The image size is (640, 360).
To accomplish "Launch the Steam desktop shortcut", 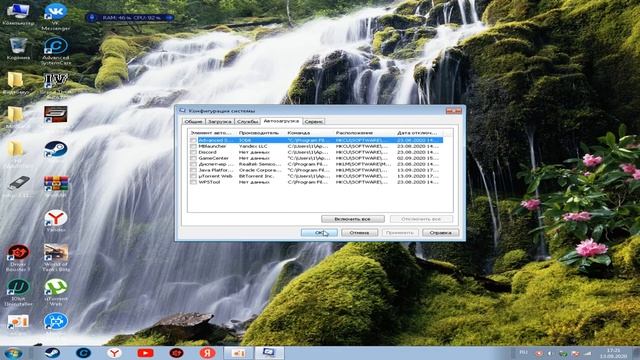I will (56, 149).
